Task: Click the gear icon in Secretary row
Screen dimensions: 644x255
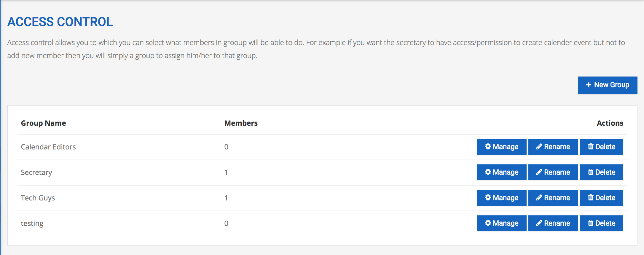Action: tap(488, 172)
